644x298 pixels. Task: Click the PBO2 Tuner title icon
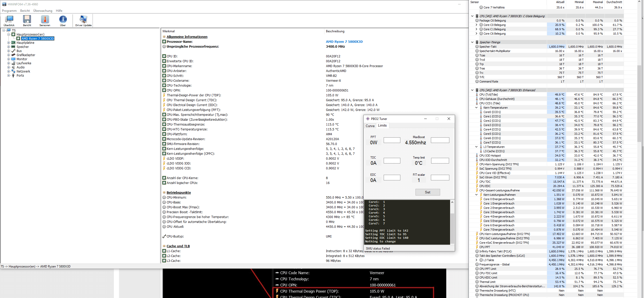pos(368,119)
